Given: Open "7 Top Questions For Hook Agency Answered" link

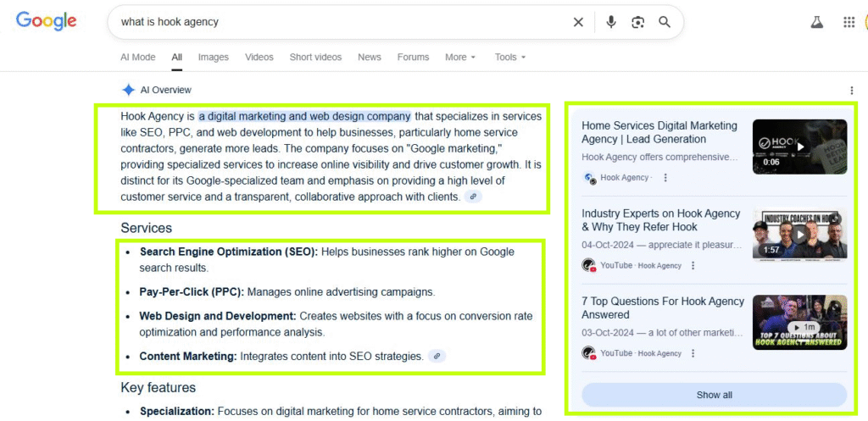Looking at the screenshot, I should (x=663, y=307).
